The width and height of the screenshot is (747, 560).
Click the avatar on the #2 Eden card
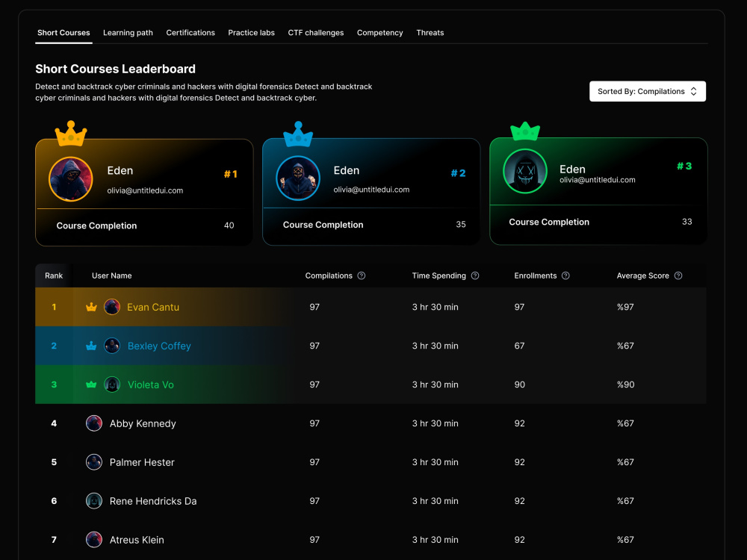(298, 178)
